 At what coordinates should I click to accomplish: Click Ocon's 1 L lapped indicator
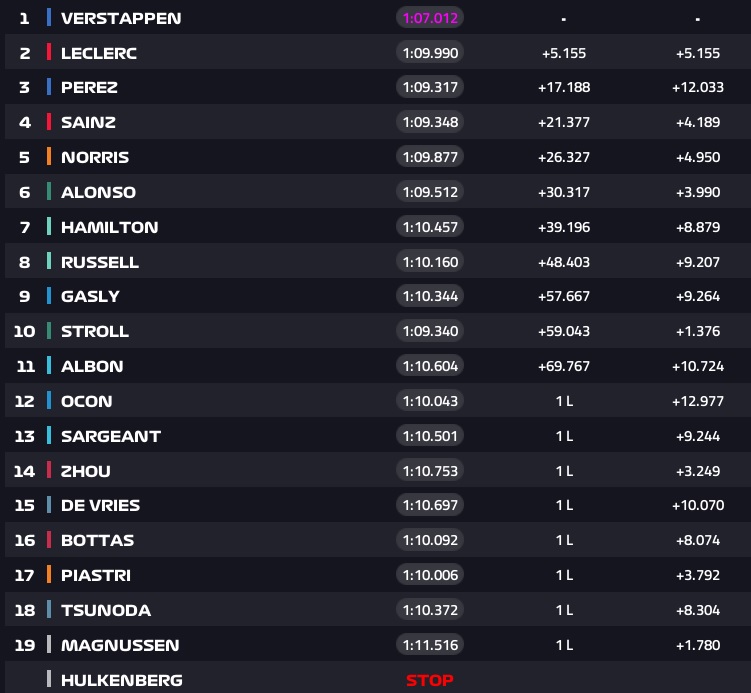click(564, 401)
